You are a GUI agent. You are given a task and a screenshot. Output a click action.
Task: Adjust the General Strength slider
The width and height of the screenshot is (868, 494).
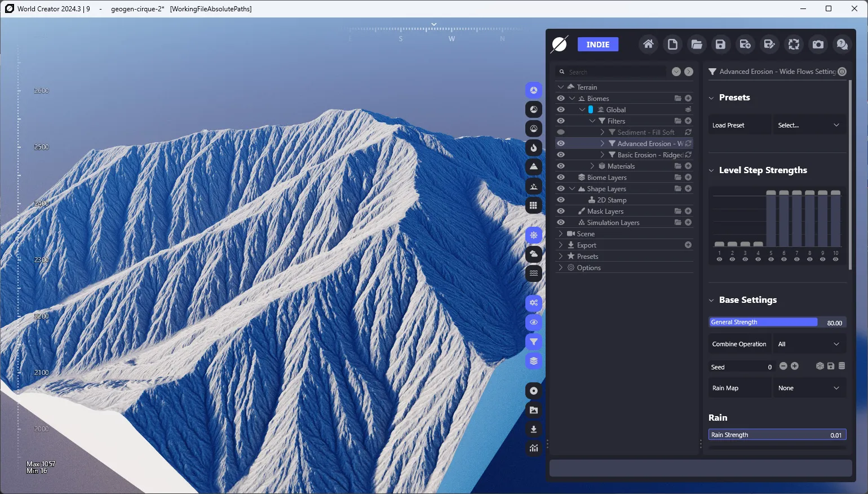[x=777, y=322]
